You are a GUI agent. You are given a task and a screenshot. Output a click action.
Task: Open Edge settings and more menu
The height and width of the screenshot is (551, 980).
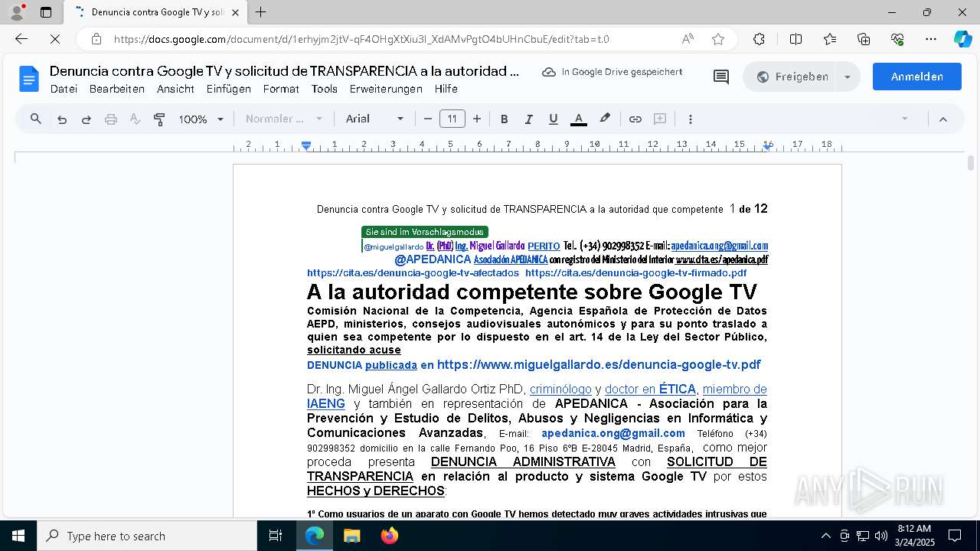point(931,39)
